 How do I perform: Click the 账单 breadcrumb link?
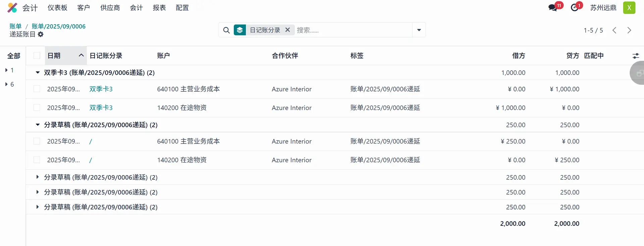point(15,26)
